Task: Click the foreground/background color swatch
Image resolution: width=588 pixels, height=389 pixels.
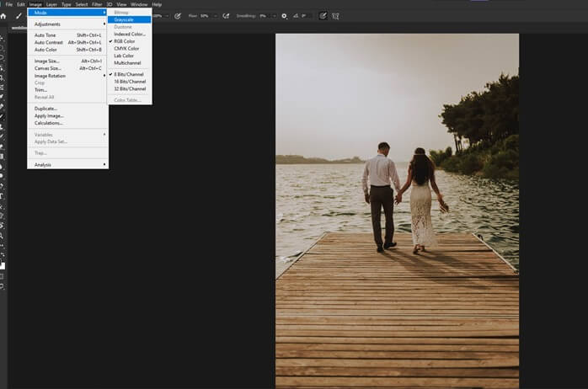Action: (x=3, y=266)
